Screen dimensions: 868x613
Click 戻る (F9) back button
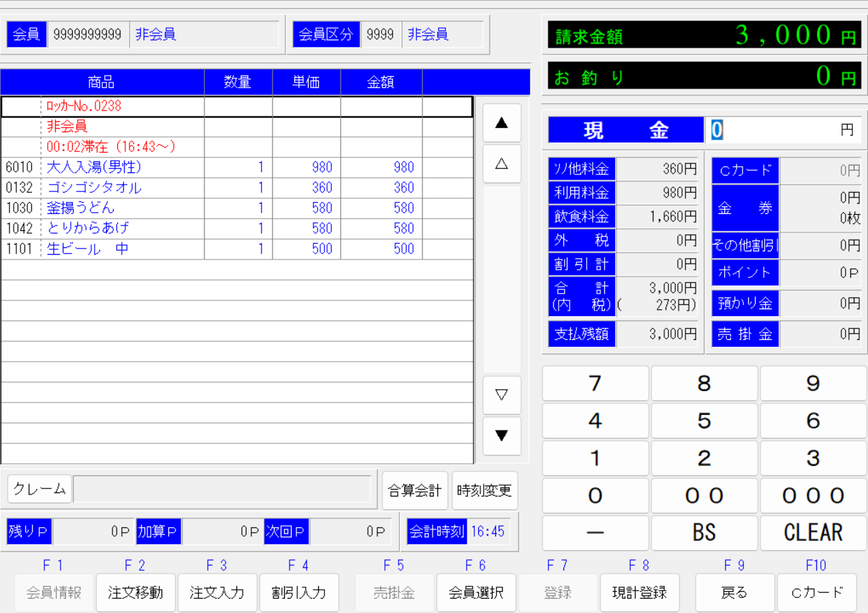[734, 593]
